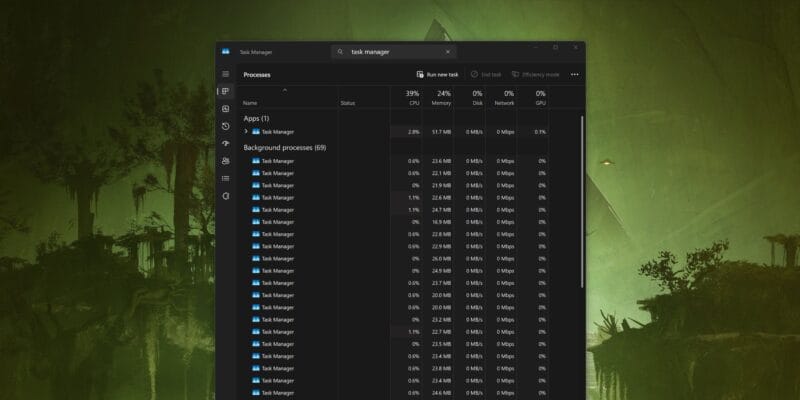Image resolution: width=800 pixels, height=400 pixels.
Task: Click the process icon in the 24.7 MB row
Action: pyautogui.click(x=256, y=210)
